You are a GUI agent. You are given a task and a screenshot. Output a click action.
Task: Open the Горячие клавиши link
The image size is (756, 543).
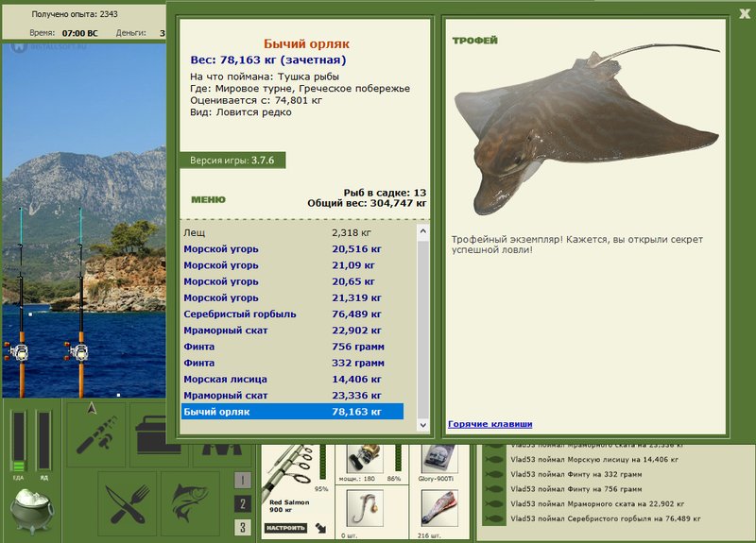490,424
